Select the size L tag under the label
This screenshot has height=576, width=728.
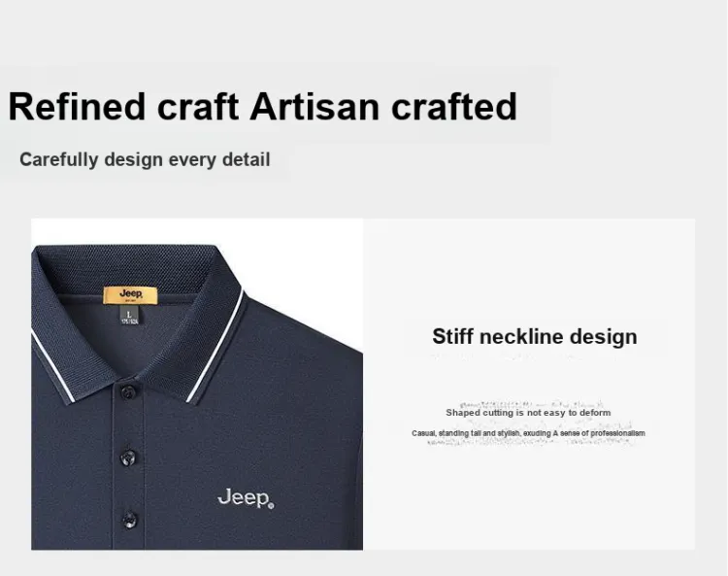(x=129, y=316)
